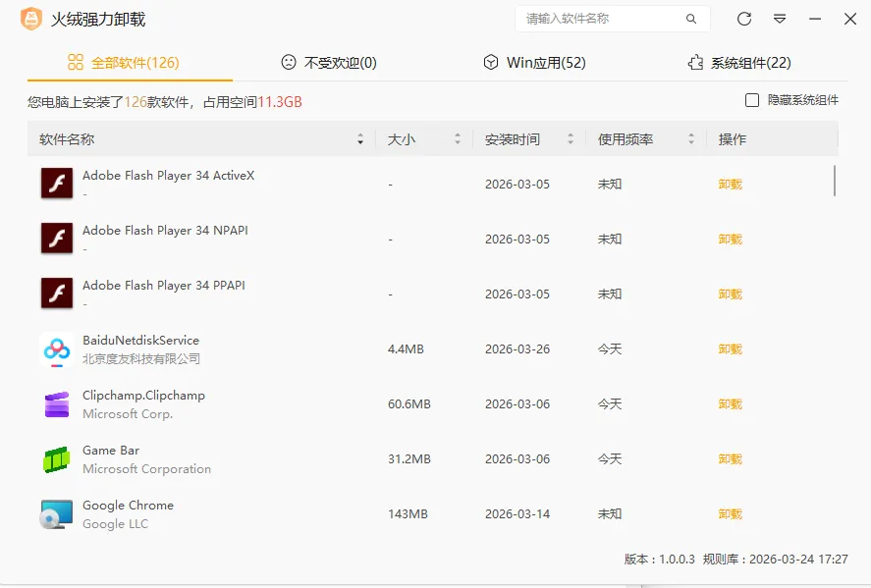Sort by 软件名称 column arrows
Viewport: 871px width, 588px height.
(360, 138)
